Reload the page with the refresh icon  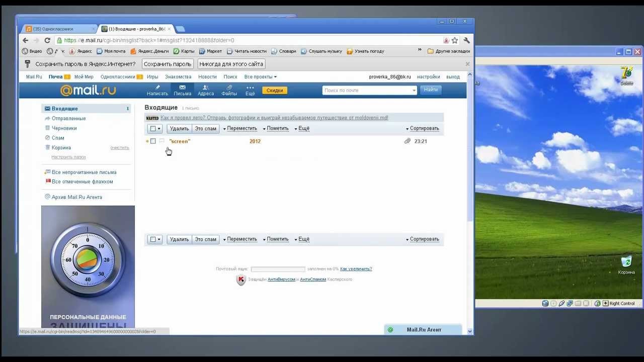(x=47, y=40)
